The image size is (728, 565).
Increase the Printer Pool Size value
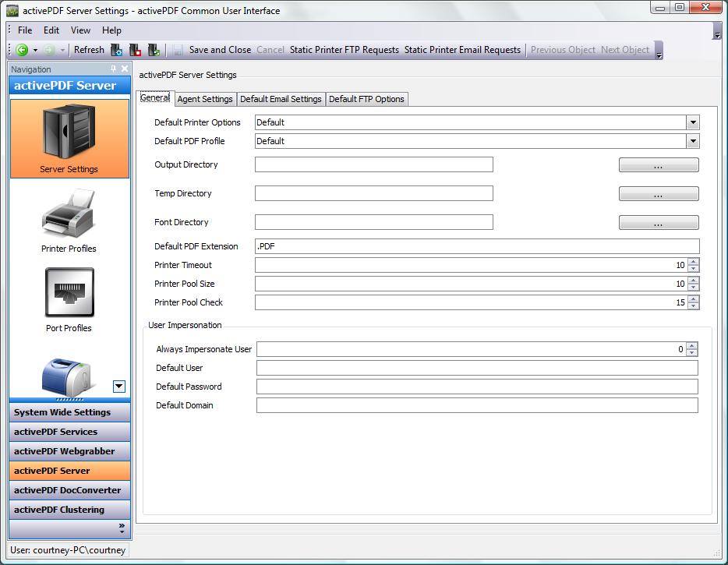(x=693, y=281)
